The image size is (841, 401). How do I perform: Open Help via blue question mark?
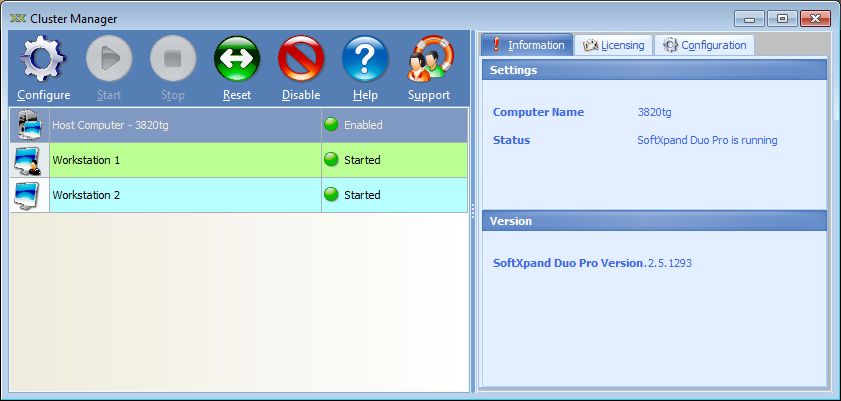click(365, 58)
